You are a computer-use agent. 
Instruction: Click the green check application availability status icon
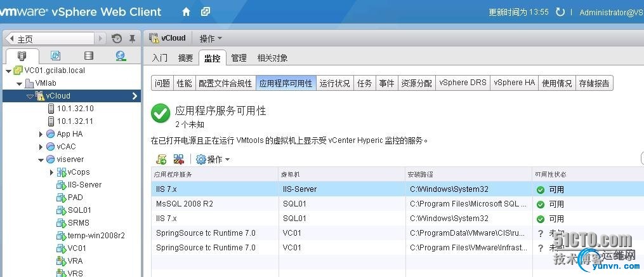tap(161, 114)
